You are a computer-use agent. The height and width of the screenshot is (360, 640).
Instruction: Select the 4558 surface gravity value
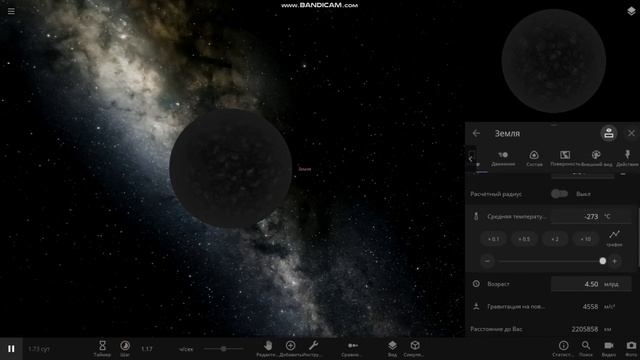tap(590, 307)
